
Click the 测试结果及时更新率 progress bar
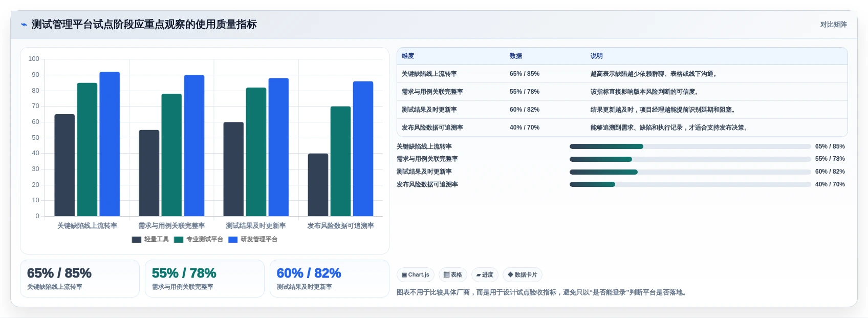690,172
